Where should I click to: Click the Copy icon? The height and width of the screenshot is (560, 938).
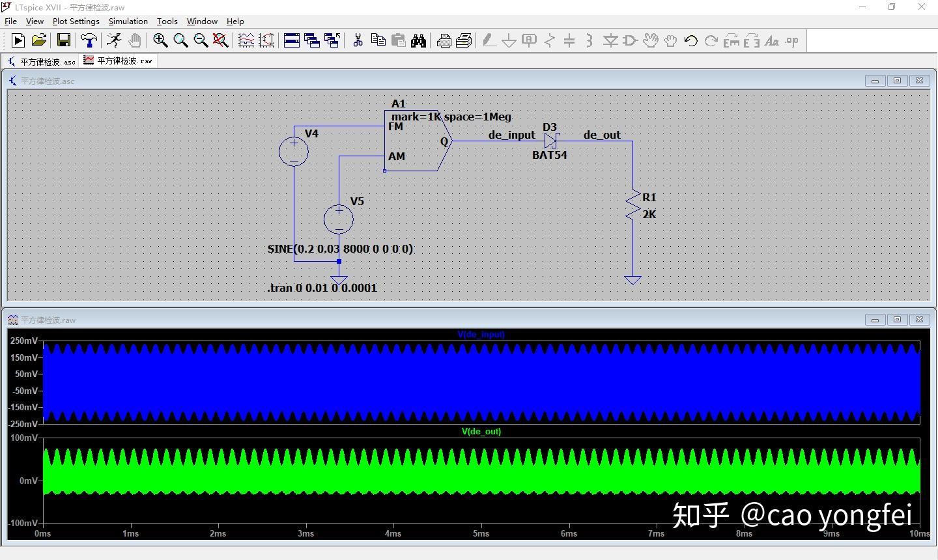pos(378,40)
